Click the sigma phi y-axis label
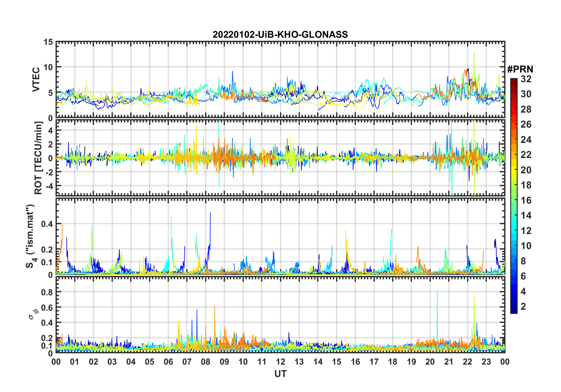The height and width of the screenshot is (392, 561). coord(33,314)
